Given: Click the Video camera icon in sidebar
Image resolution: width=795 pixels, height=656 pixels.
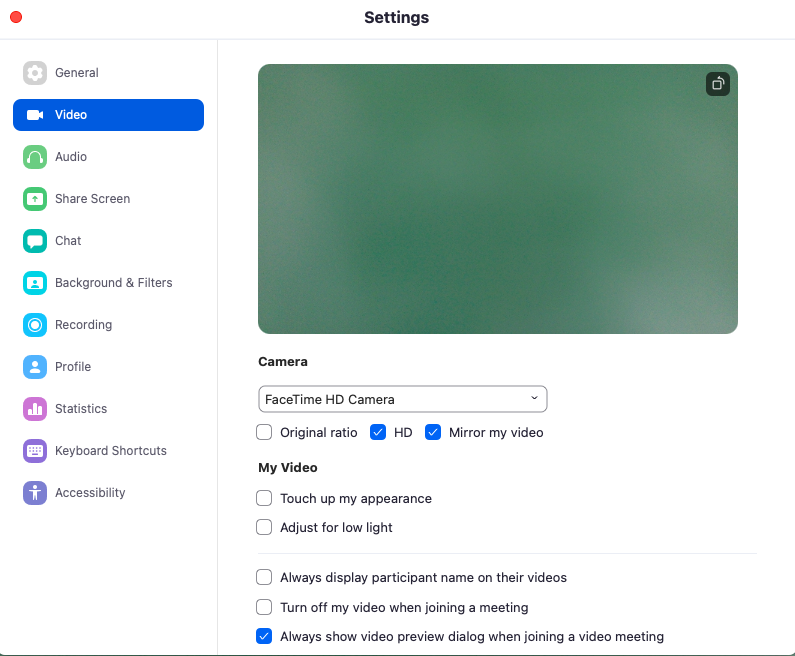Looking at the screenshot, I should tap(35, 115).
